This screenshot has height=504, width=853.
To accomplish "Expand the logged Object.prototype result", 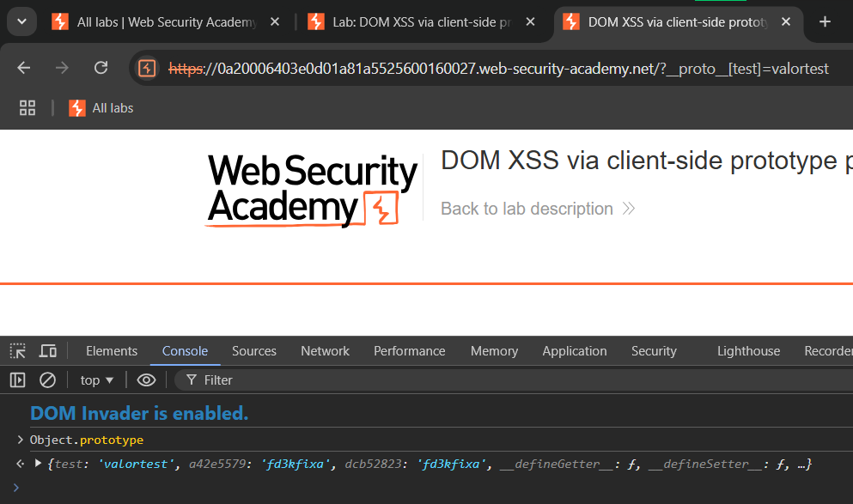I will pyautogui.click(x=38, y=465).
